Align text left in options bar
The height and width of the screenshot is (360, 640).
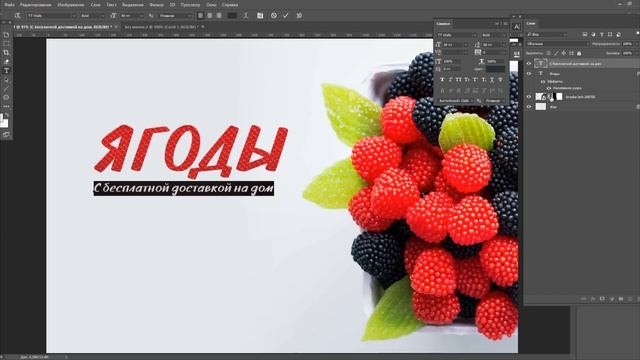[x=200, y=16]
